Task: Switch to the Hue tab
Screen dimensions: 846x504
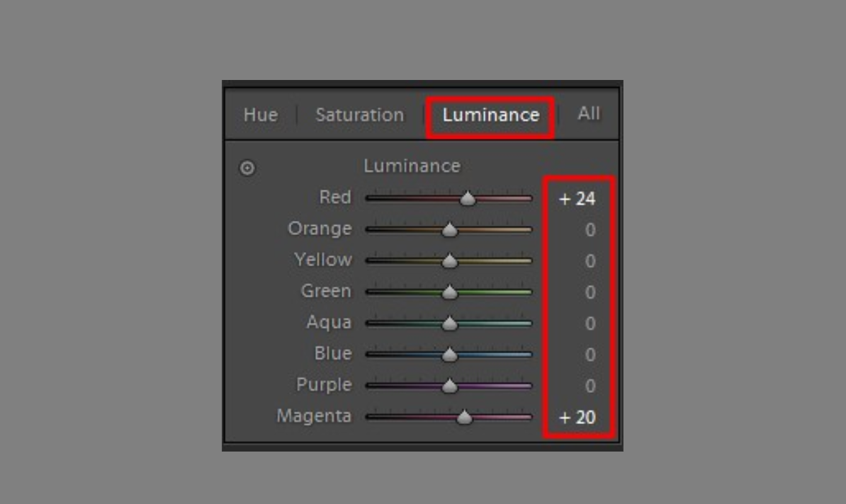Action: tap(260, 115)
